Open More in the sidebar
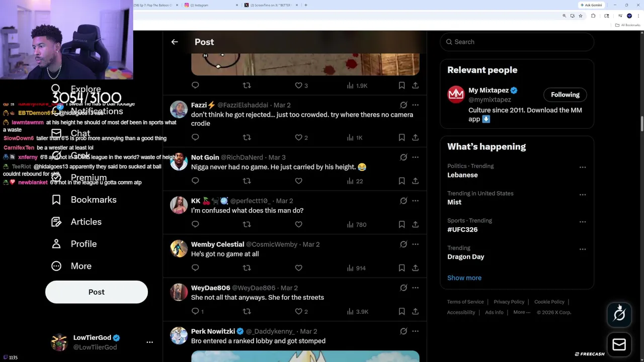Screen dimensions: 644x362 click(x=71, y=266)
